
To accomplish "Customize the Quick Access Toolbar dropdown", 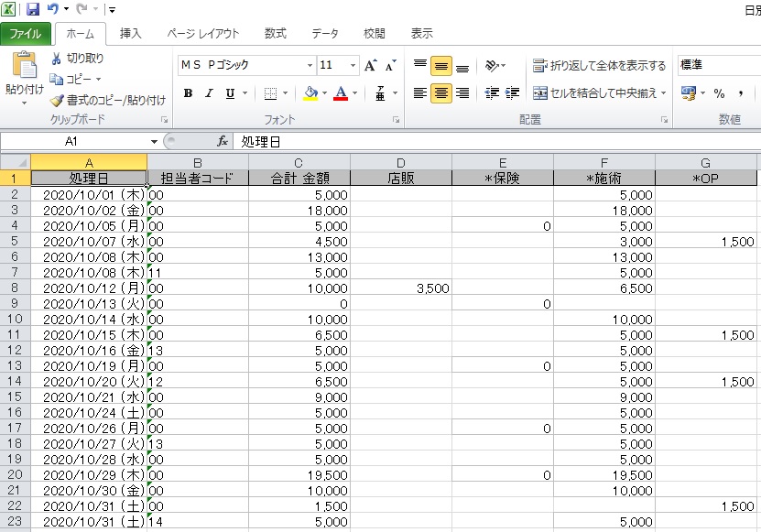I will tap(112, 9).
